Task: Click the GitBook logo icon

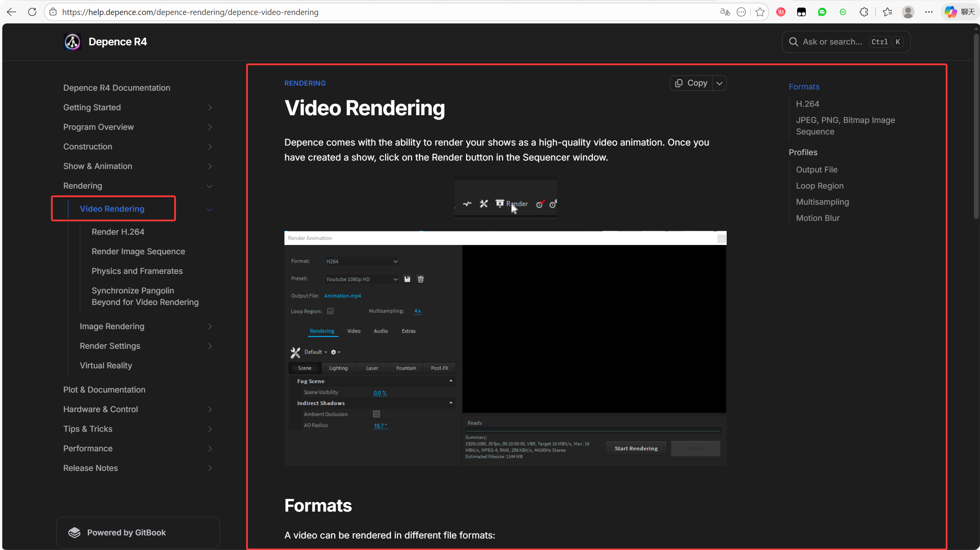Action: click(x=74, y=532)
